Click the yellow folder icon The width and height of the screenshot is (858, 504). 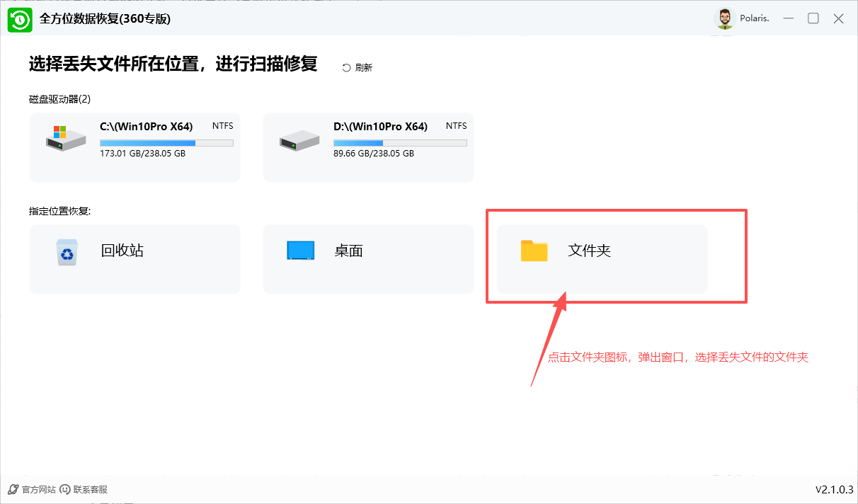(534, 251)
